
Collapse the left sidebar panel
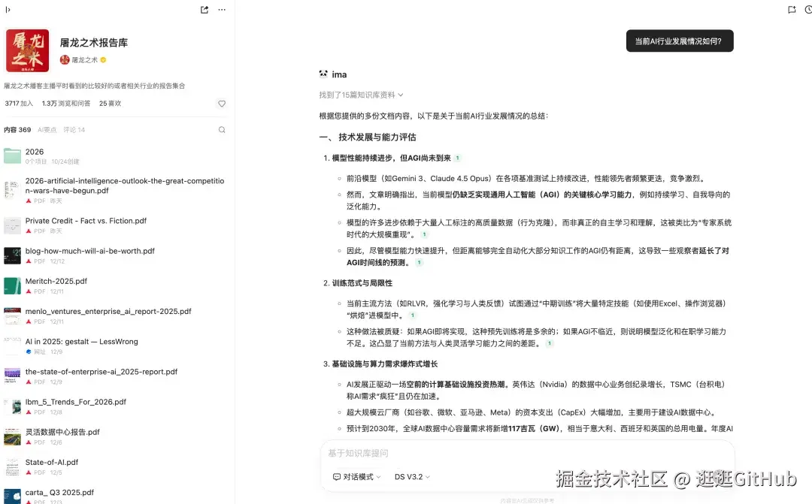(9, 10)
